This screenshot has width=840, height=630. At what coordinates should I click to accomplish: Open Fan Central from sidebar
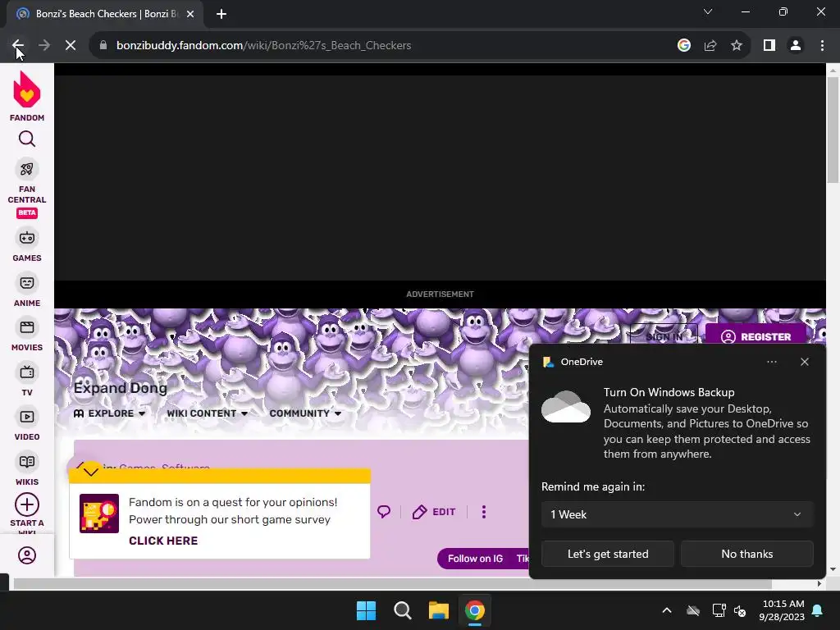coord(27,188)
